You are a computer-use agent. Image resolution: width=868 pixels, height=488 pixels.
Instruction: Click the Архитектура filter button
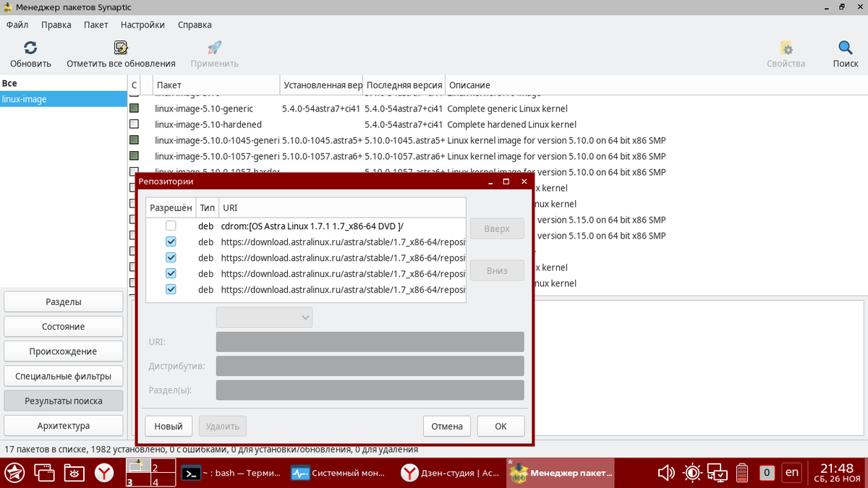[64, 425]
